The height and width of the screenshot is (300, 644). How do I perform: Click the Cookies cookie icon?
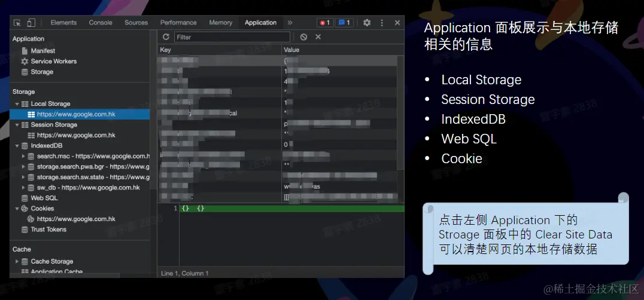pyautogui.click(x=25, y=209)
